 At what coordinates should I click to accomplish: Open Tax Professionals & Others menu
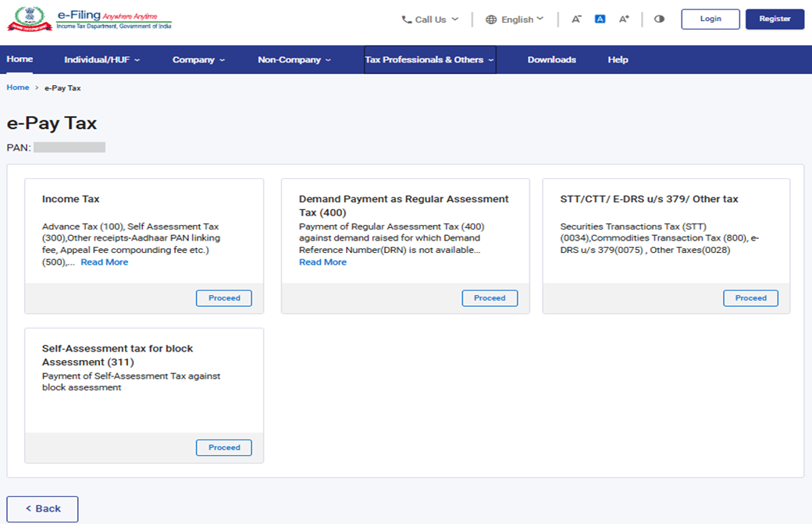pos(429,60)
